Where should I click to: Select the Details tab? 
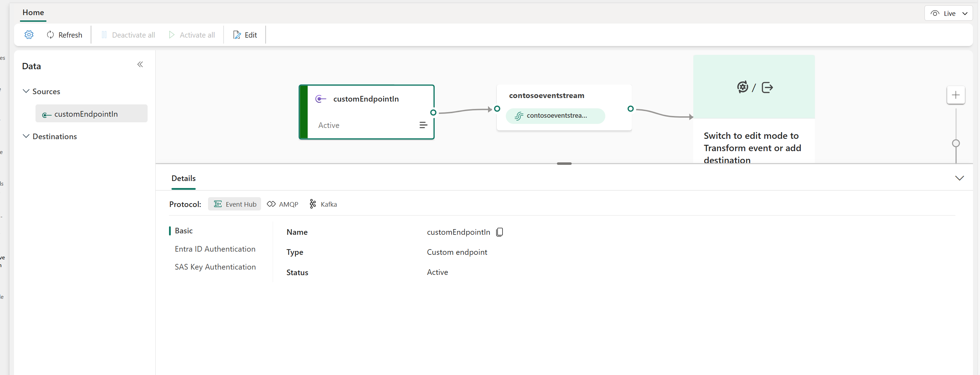tap(183, 177)
